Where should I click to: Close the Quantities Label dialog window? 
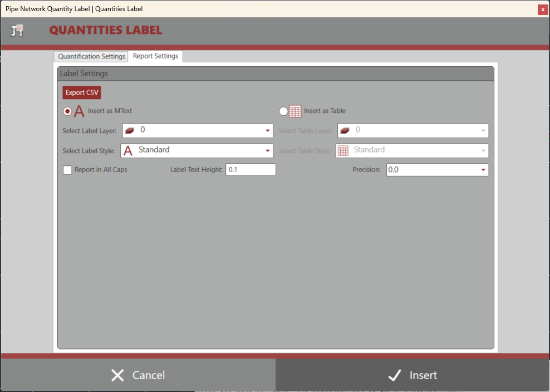point(543,9)
